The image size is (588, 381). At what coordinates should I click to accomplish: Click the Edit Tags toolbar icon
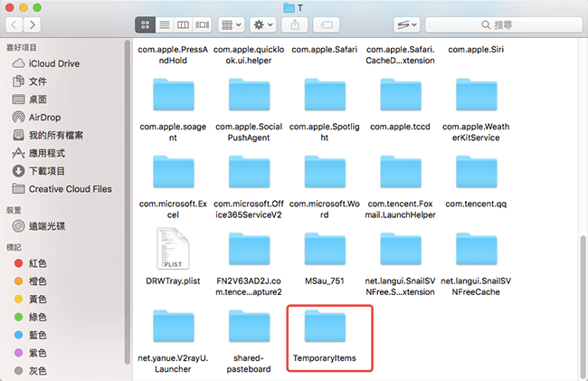pos(327,24)
